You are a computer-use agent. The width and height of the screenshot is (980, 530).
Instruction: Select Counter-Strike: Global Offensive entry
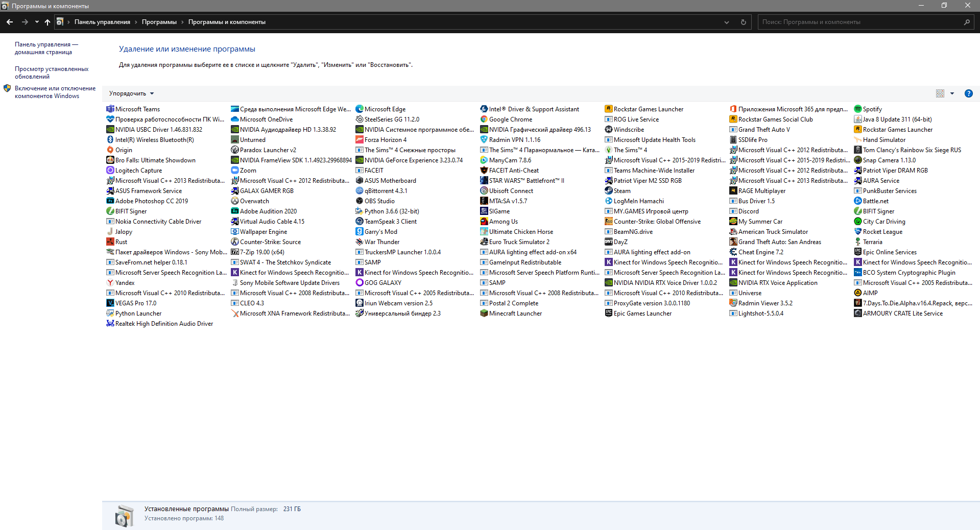[x=653, y=221]
